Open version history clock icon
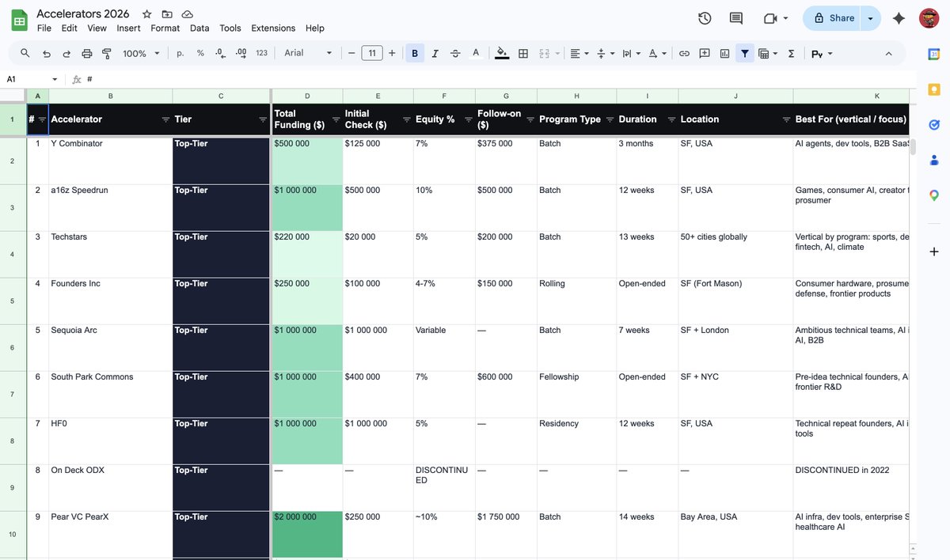This screenshot has height=560, width=950. pos(705,18)
